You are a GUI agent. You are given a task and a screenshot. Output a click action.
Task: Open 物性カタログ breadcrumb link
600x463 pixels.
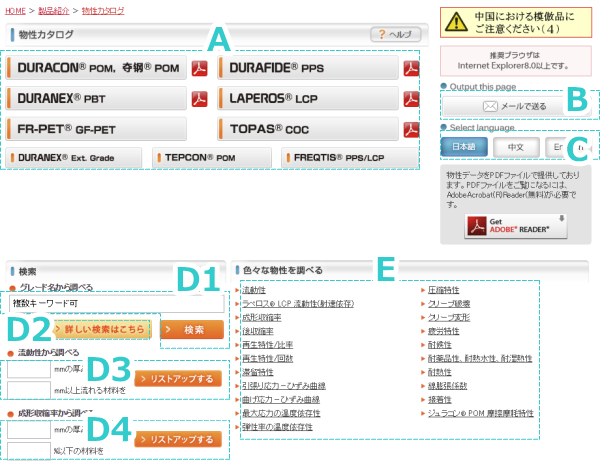pos(103,11)
